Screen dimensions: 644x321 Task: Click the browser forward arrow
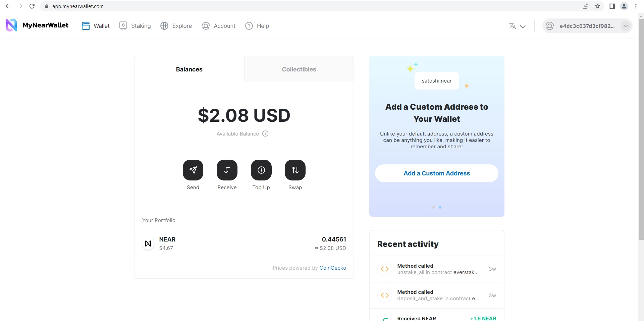click(20, 6)
